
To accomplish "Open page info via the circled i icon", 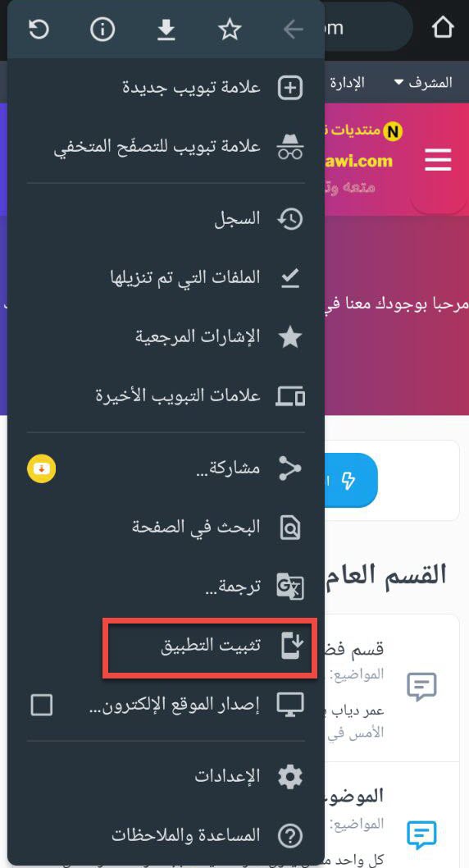I will point(102,30).
